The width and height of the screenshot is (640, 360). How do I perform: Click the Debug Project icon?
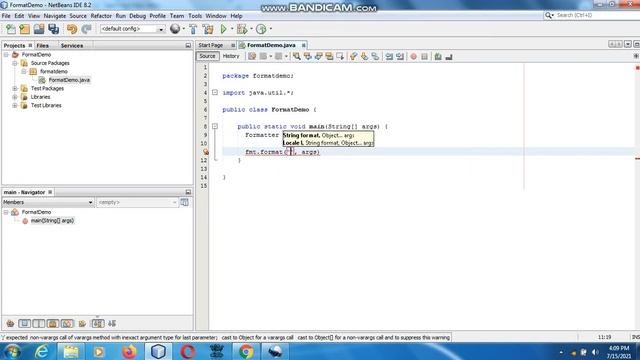point(242,29)
